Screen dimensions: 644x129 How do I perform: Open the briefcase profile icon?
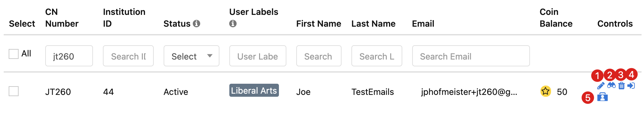(x=602, y=97)
